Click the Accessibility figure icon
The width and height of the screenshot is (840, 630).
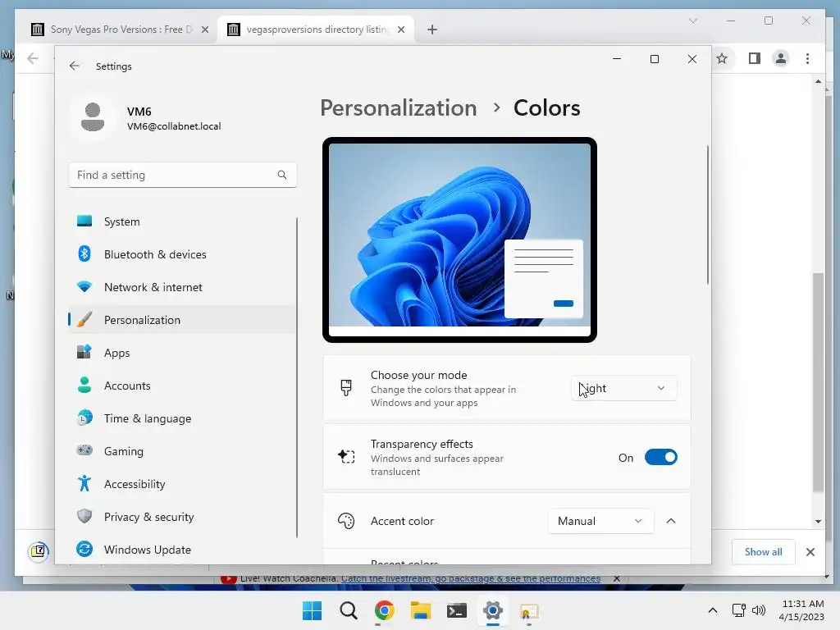[x=84, y=483]
